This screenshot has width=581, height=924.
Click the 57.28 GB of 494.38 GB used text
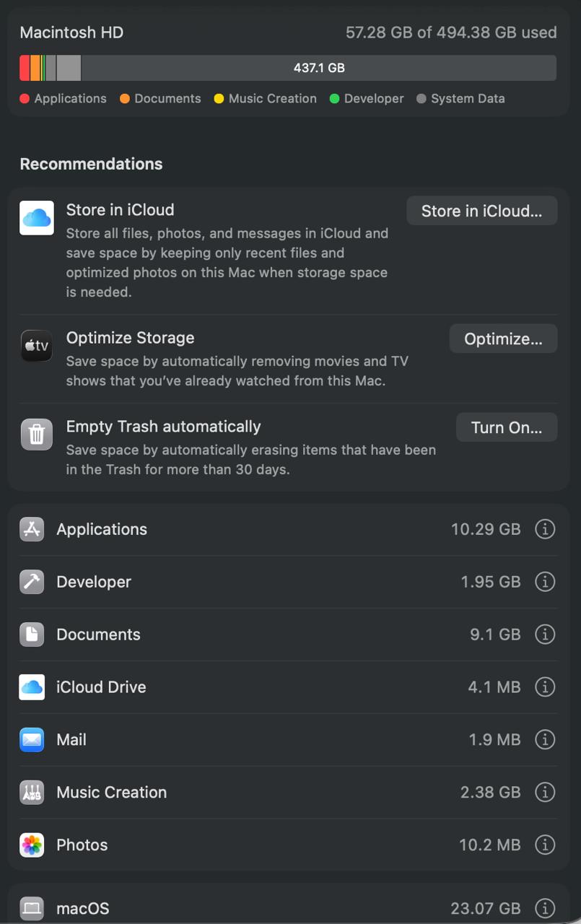tap(451, 32)
